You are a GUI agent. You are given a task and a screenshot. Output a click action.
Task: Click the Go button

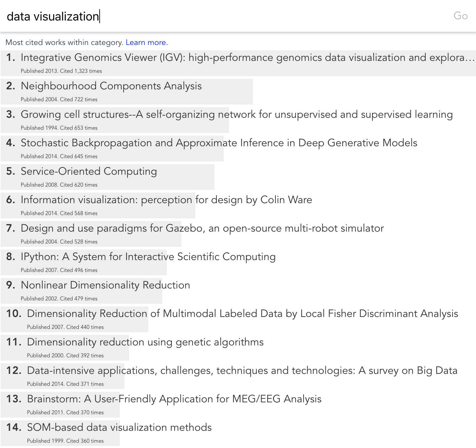(460, 16)
